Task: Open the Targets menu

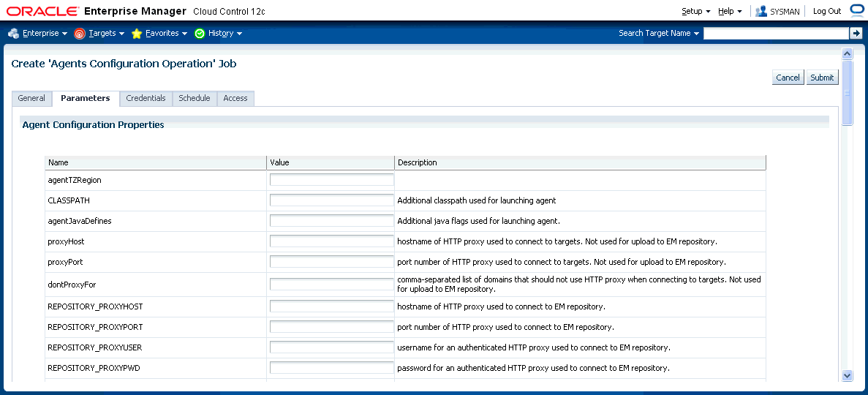Action: [x=106, y=33]
